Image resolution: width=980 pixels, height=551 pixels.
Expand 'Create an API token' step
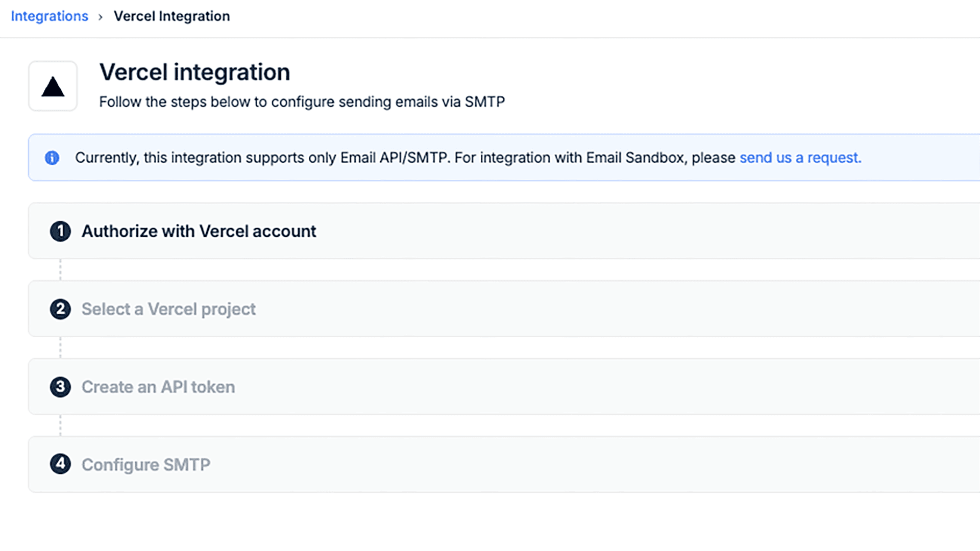tap(510, 387)
